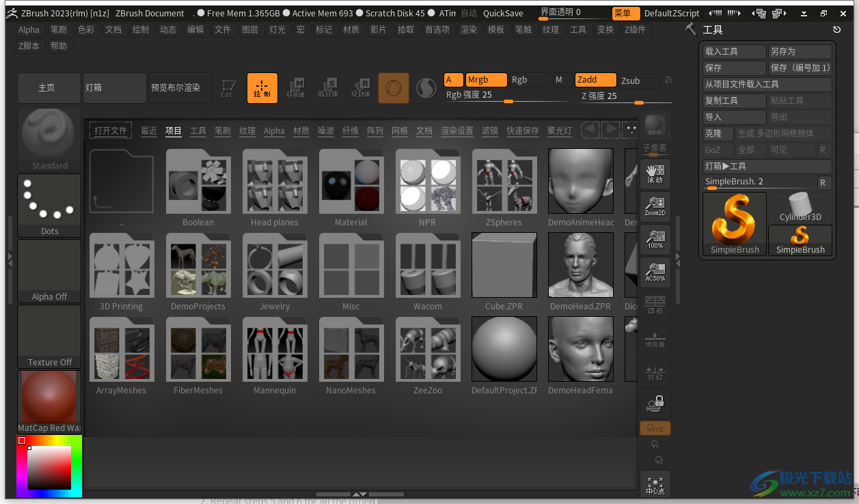Screen dimensions: 859x504
Task: Select the Scale (缩放轴) gizmo tool
Action: coord(328,88)
